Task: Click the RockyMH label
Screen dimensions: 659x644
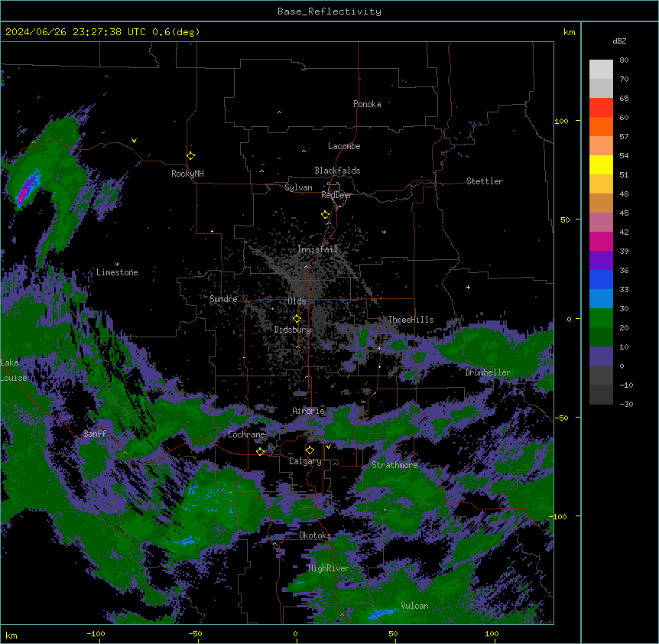Action: click(187, 174)
